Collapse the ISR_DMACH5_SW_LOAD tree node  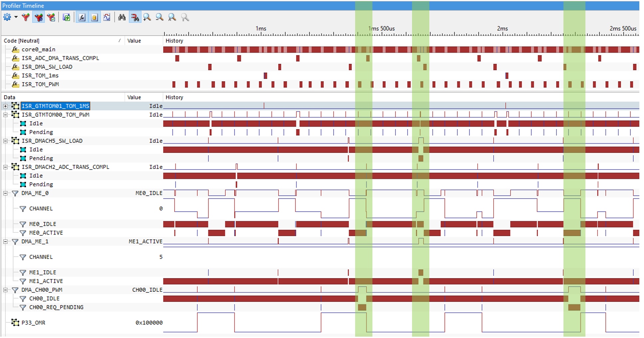[5, 141]
